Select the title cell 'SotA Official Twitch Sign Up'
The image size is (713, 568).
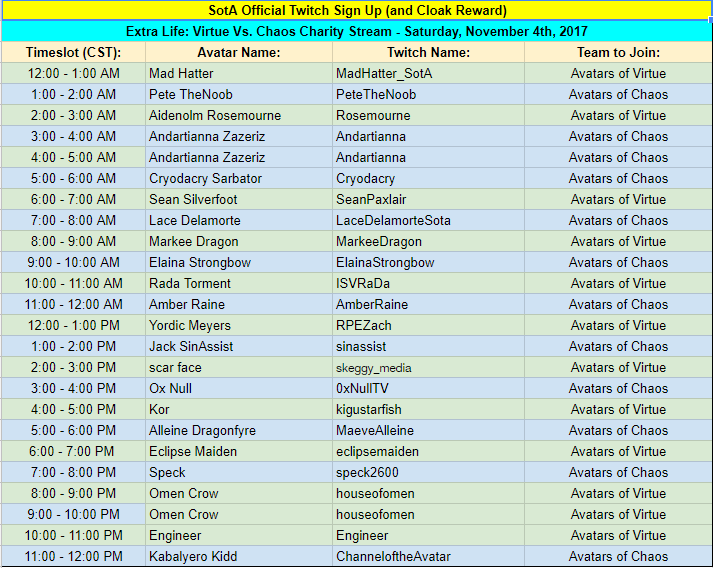pos(356,10)
